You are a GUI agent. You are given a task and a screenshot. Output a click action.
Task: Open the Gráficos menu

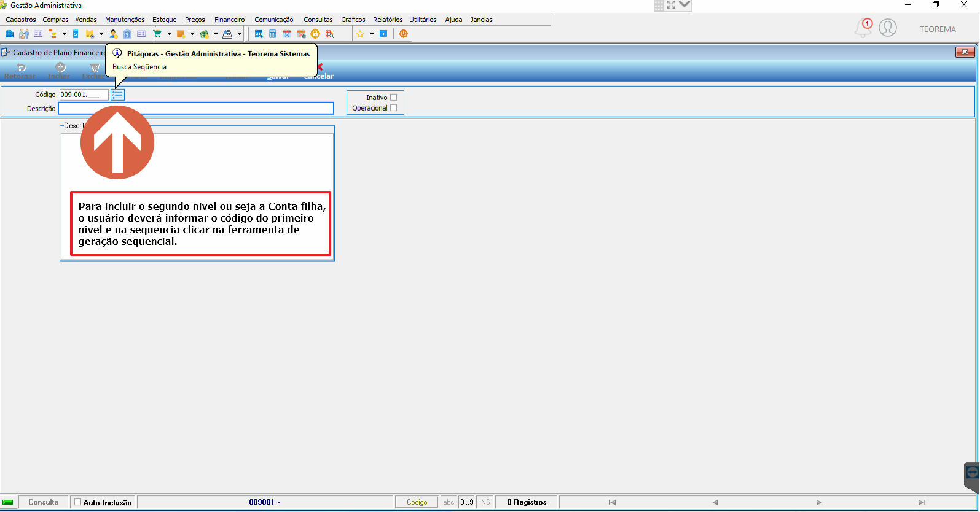[x=353, y=20]
